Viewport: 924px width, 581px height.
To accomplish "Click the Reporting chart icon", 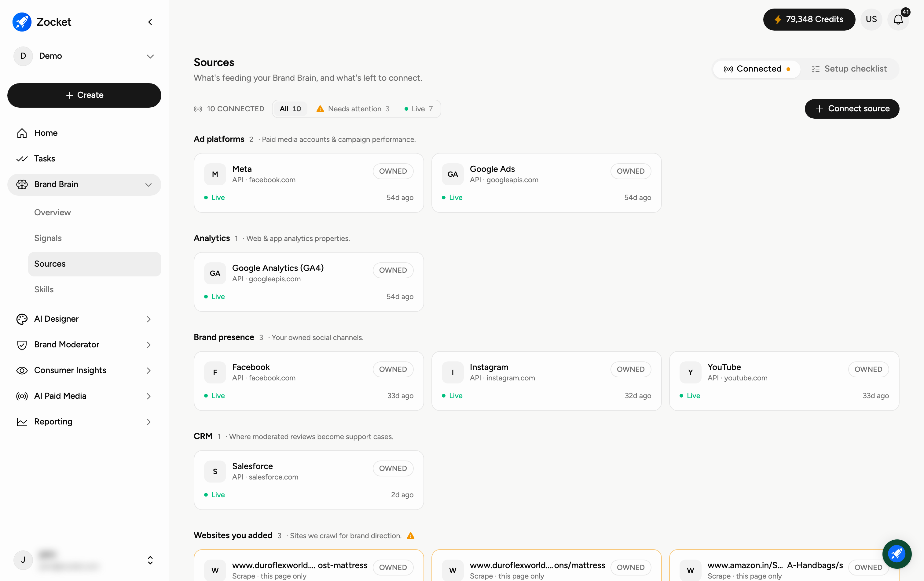I will pyautogui.click(x=22, y=422).
